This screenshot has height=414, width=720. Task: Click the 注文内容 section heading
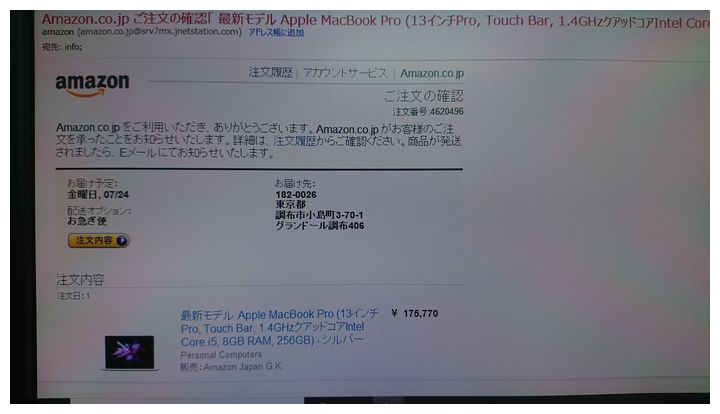(80, 280)
